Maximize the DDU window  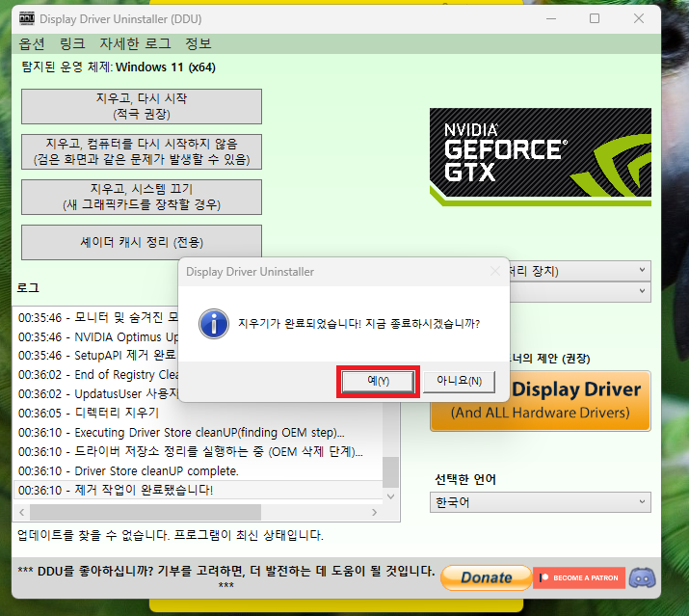pos(595,18)
